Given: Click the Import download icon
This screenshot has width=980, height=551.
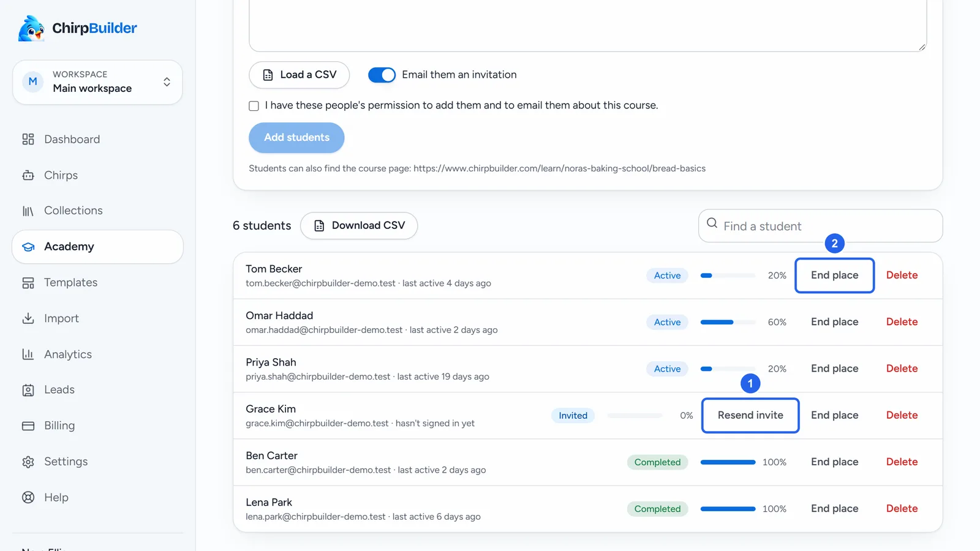Looking at the screenshot, I should pos(28,318).
